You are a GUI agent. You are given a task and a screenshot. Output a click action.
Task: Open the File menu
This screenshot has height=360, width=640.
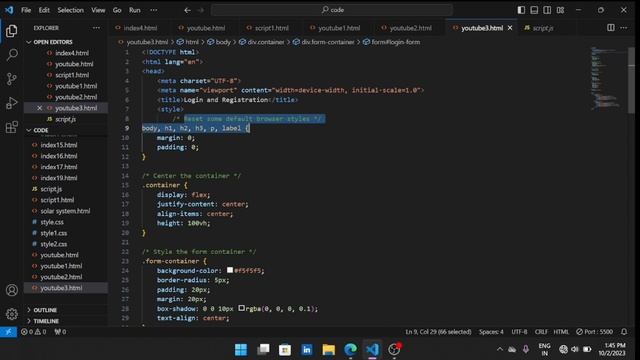26,10
